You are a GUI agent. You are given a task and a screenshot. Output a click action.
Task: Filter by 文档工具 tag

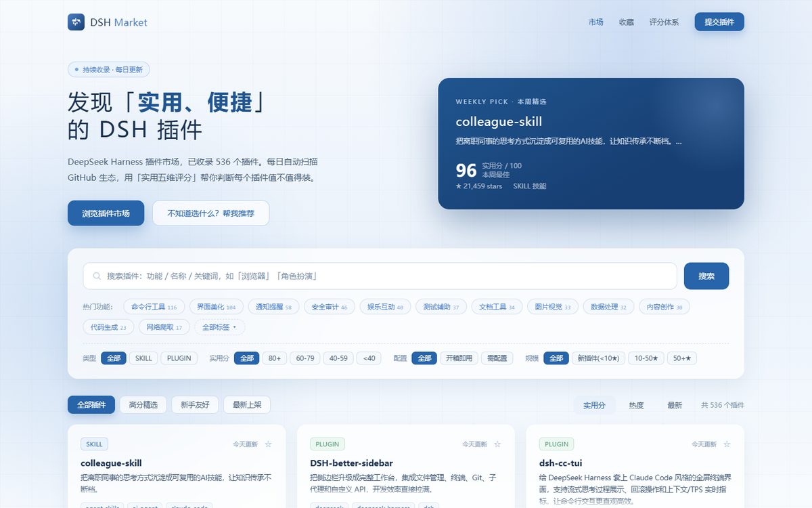pyautogui.click(x=497, y=307)
